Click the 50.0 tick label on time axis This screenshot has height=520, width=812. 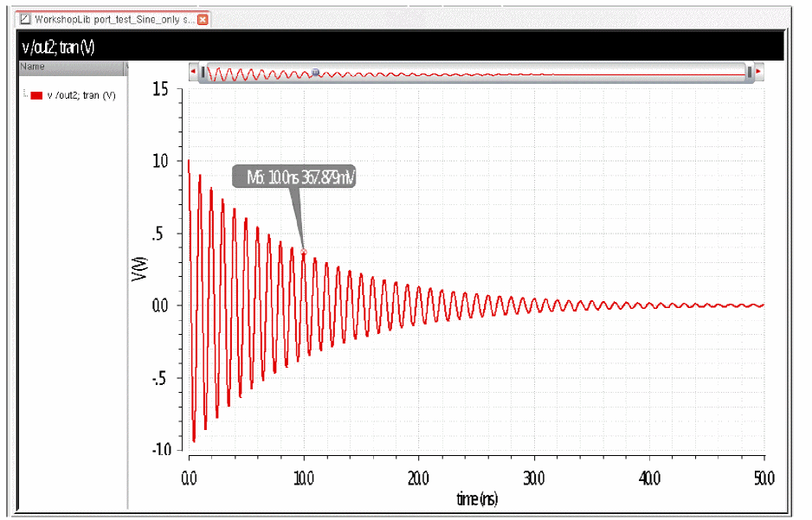[x=764, y=479]
